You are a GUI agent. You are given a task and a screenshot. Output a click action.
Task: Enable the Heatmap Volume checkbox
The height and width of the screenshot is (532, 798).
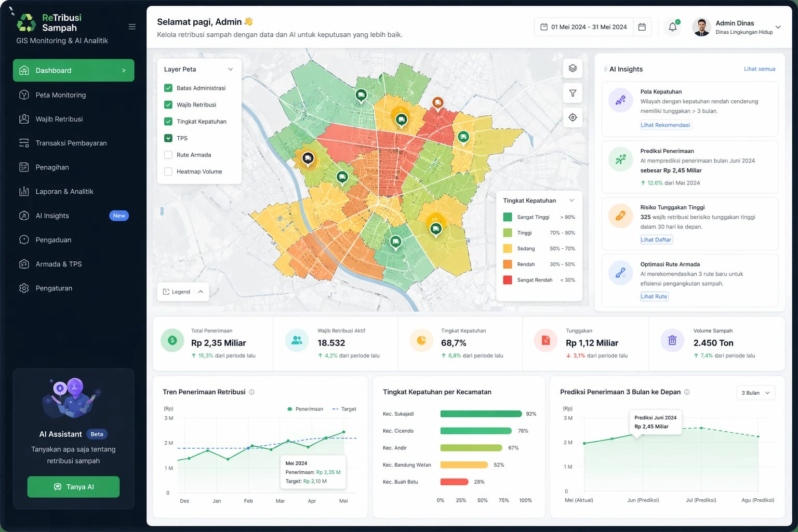pos(168,171)
